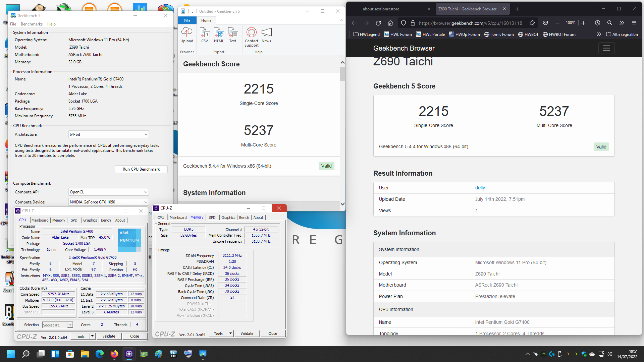This screenshot has height=362, width=644.
Task: Export results as CSV
Action: tap(205, 35)
